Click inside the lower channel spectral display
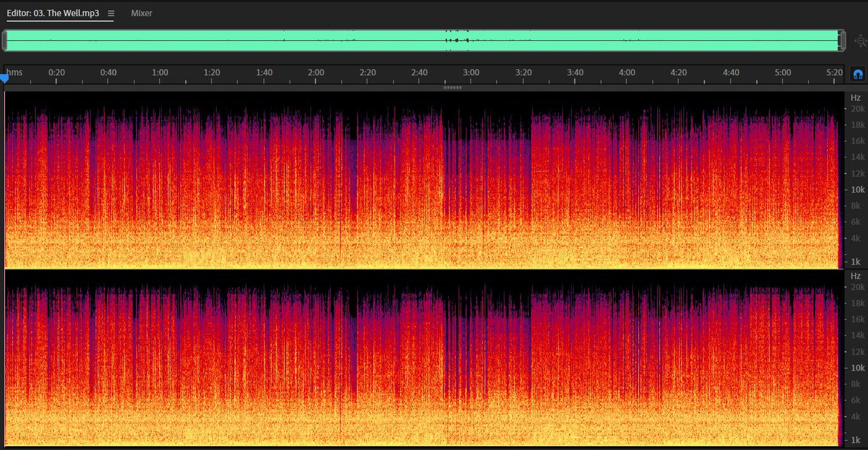Viewport: 868px width, 450px height. (x=424, y=358)
